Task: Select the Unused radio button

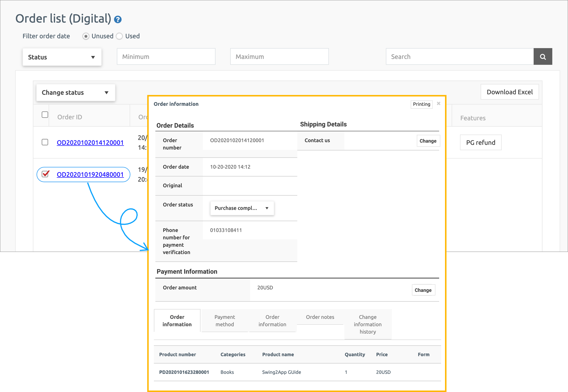Action: [x=86, y=36]
